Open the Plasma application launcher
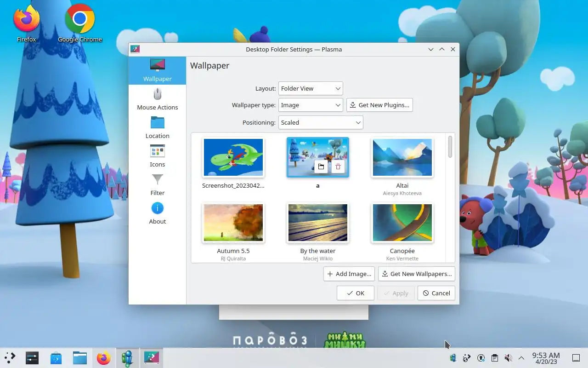 click(10, 357)
